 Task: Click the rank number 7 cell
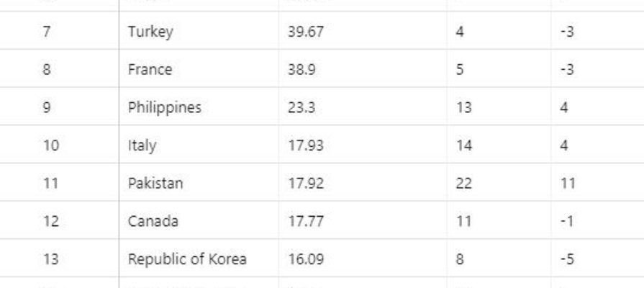60,31
